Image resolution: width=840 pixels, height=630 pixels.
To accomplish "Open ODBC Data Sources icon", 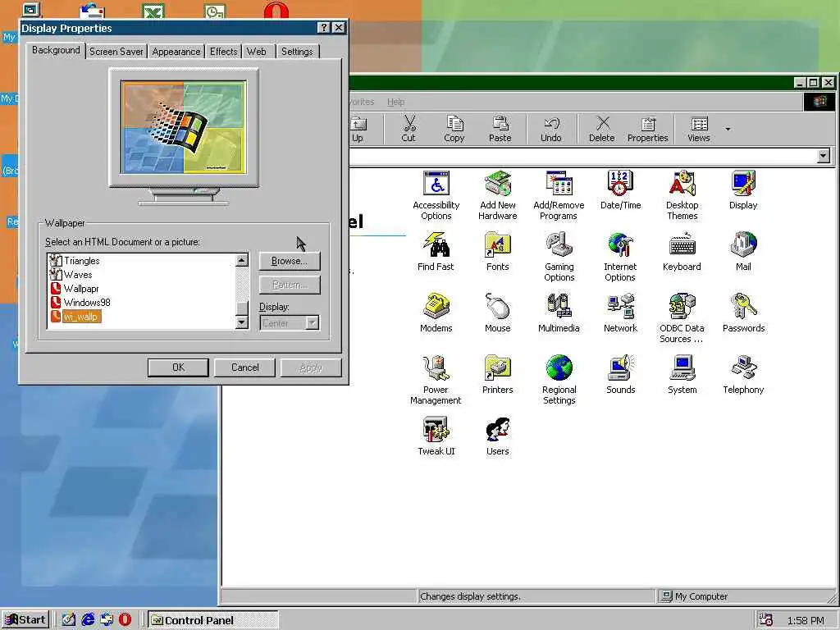I will coord(682,319).
